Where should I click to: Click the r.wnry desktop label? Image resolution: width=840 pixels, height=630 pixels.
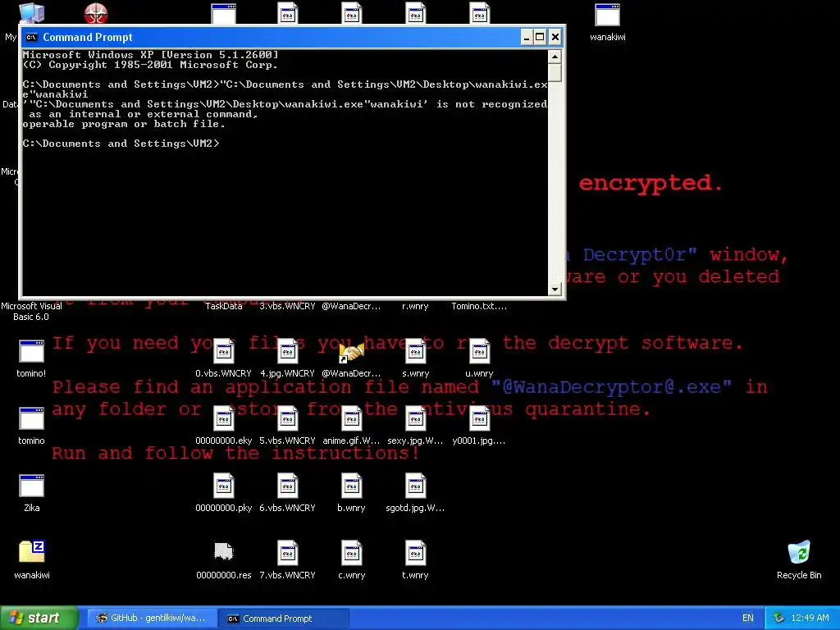[x=415, y=306]
